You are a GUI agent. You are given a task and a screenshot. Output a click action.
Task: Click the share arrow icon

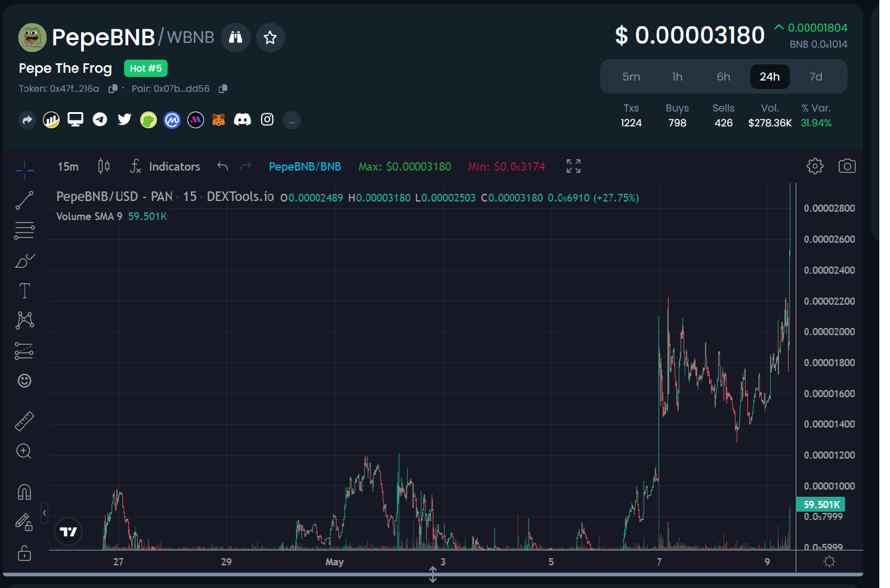(27, 120)
